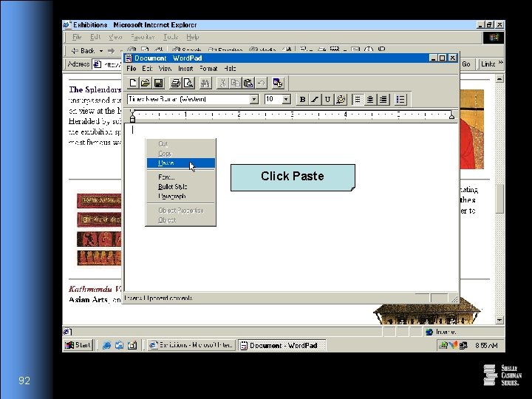
Task: Toggle Bold formatting in WordPad
Action: [302, 100]
